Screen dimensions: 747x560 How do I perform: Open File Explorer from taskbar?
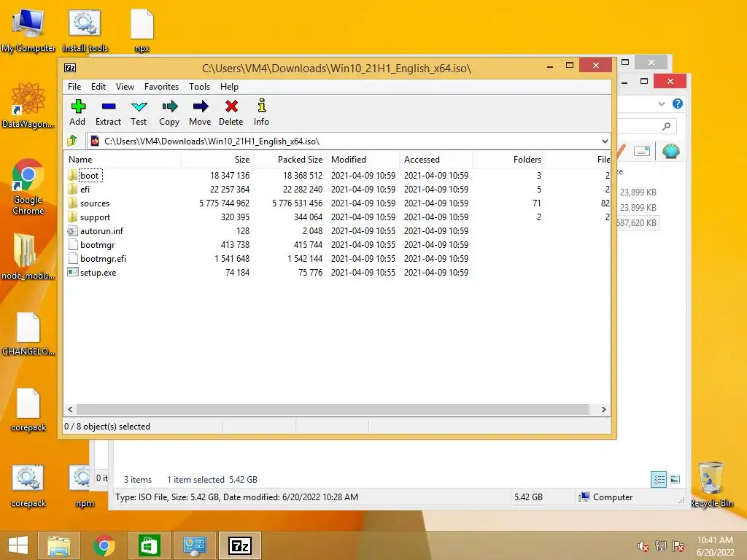click(x=59, y=545)
